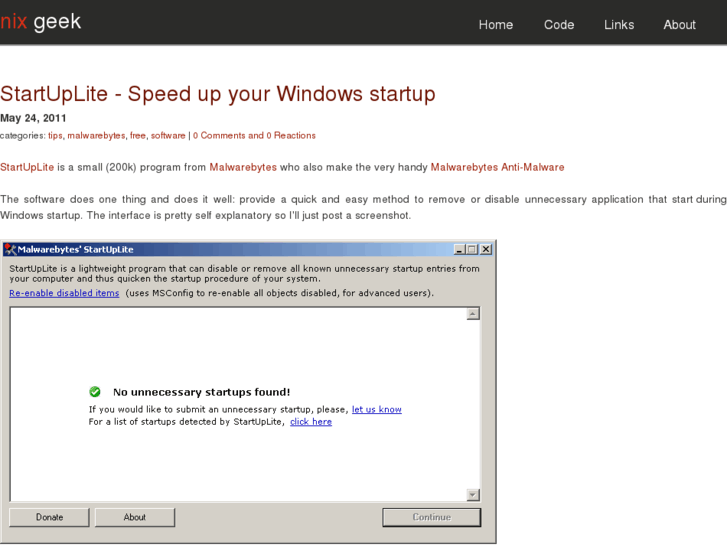This screenshot has width=727, height=545.
Task: Select the software category link
Action: point(168,135)
